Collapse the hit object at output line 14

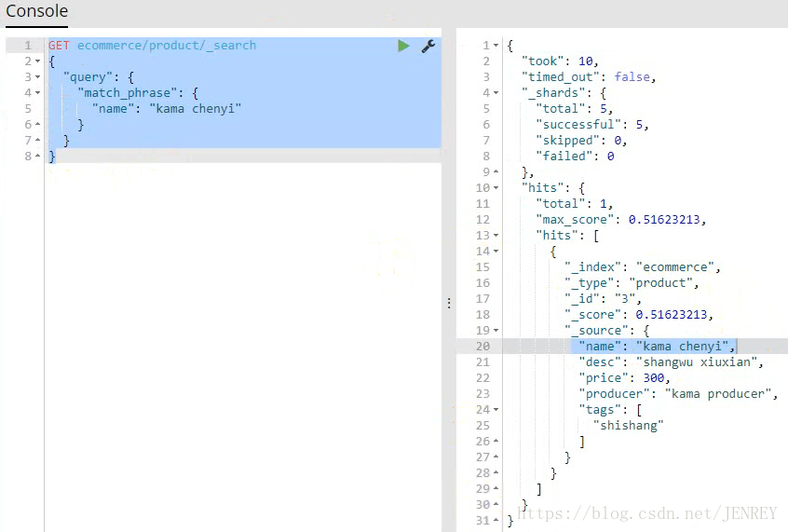[x=496, y=251]
